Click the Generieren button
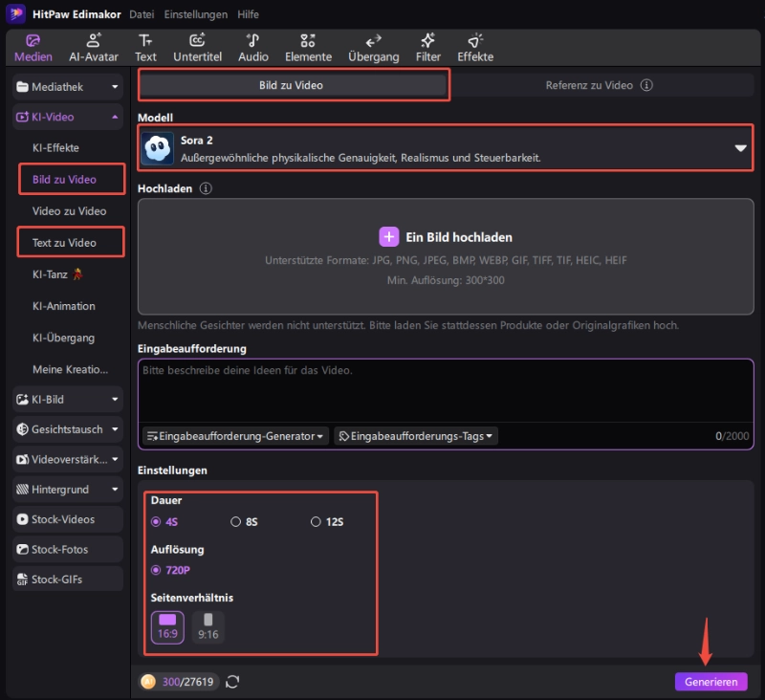Image resolution: width=765 pixels, height=700 pixels. (x=710, y=682)
